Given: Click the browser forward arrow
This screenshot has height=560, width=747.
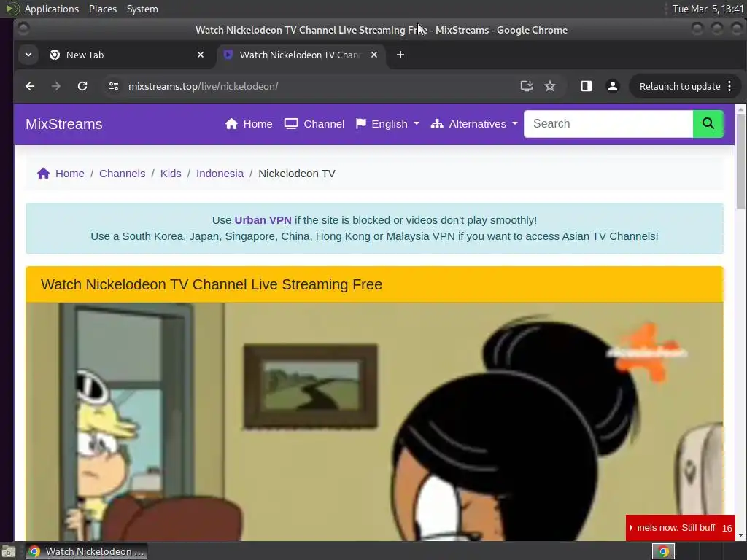Looking at the screenshot, I should [x=55, y=86].
